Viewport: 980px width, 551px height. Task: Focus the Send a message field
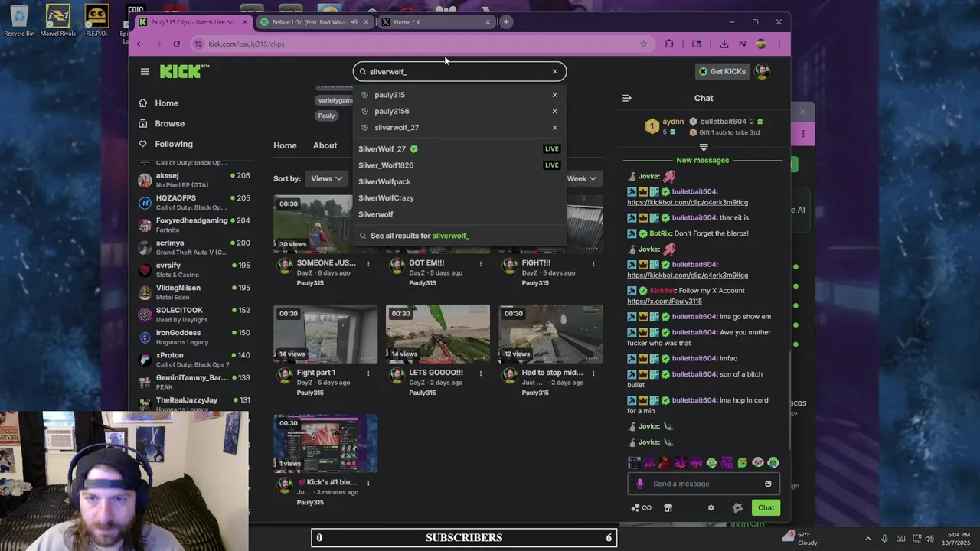coord(703,484)
